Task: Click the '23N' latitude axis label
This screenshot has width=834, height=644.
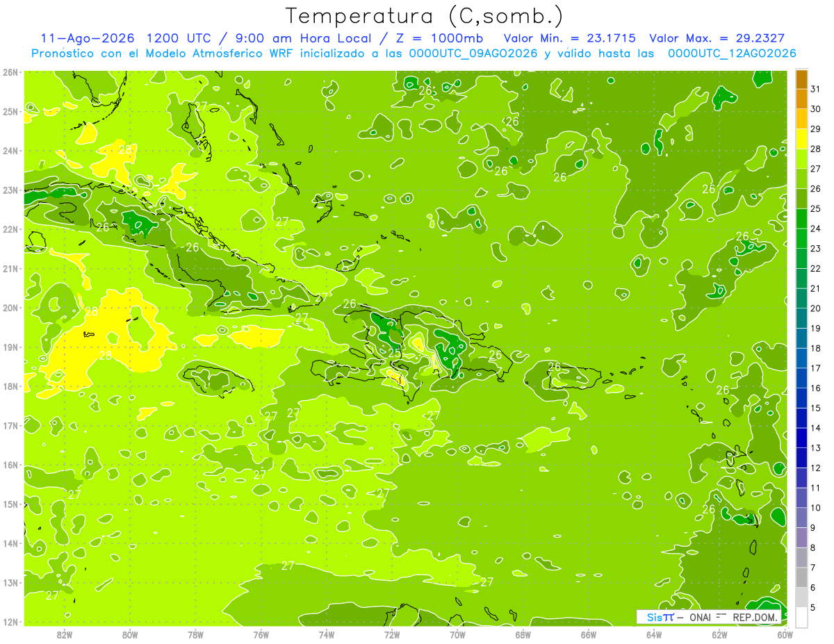Action: tap(11, 190)
